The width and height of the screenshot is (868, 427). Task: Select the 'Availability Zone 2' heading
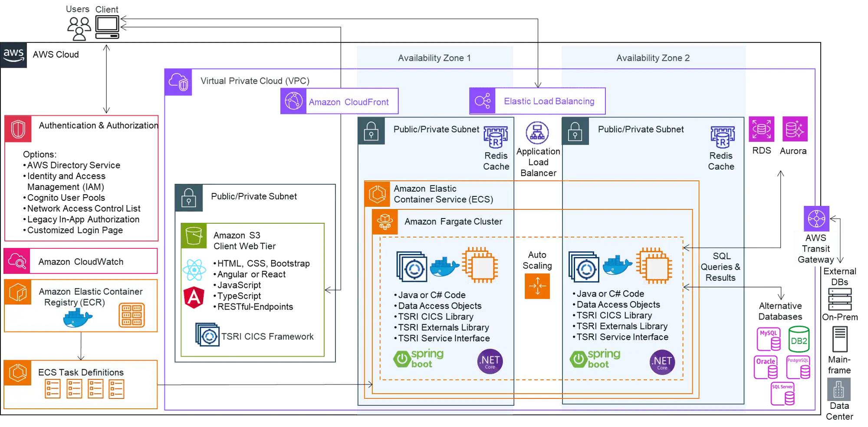click(x=653, y=58)
